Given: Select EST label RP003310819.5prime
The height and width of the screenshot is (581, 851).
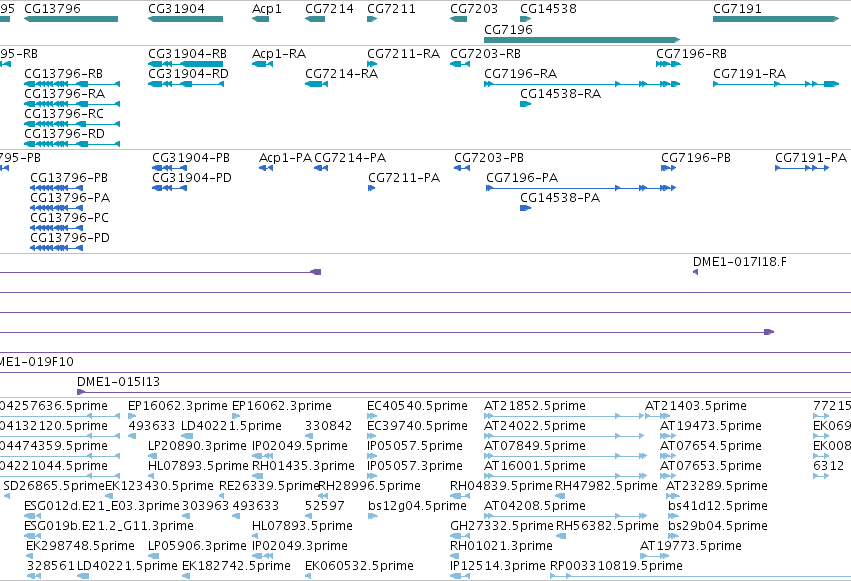Looking at the screenshot, I should [616, 566].
